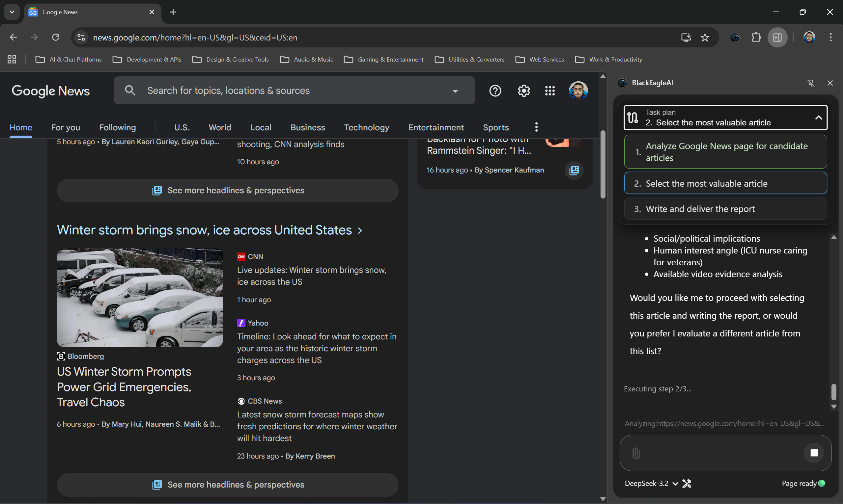This screenshot has height=504, width=843.
Task: Collapse the Task plan panel
Action: point(819,118)
